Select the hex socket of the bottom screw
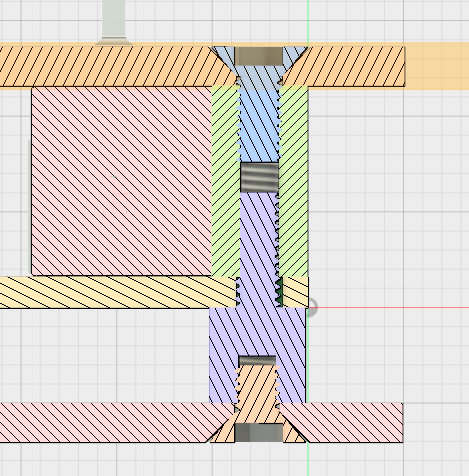 pos(259,433)
